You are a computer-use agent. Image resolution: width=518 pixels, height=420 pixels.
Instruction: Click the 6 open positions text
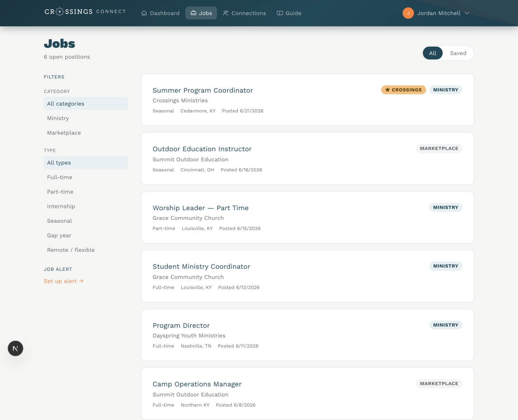(x=67, y=57)
